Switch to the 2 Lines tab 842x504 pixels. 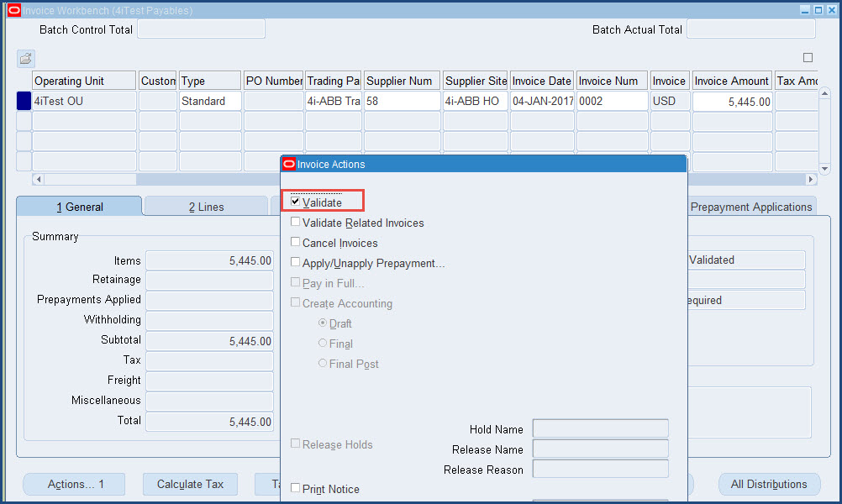pyautogui.click(x=205, y=205)
